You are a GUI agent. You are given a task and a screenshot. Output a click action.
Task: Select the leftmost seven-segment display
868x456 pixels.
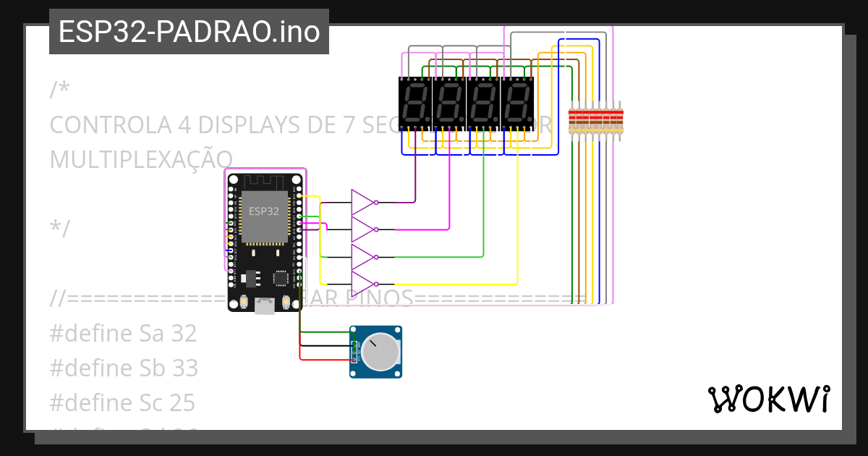pos(414,101)
